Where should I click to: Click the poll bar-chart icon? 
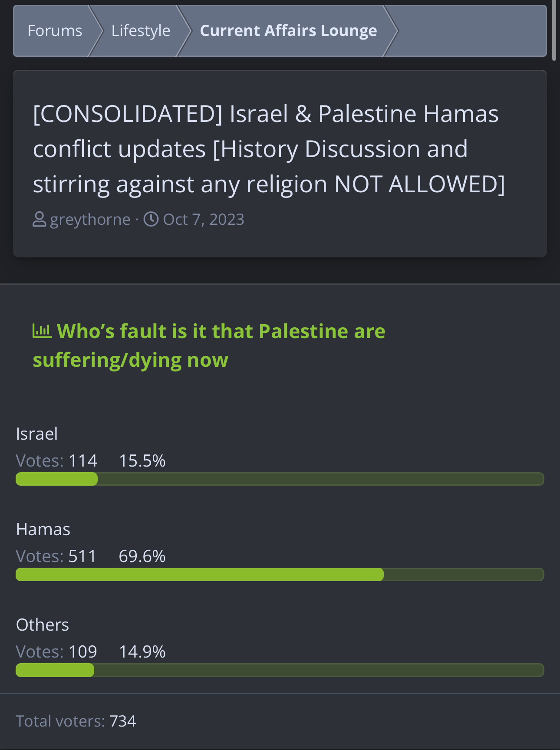pyautogui.click(x=42, y=331)
